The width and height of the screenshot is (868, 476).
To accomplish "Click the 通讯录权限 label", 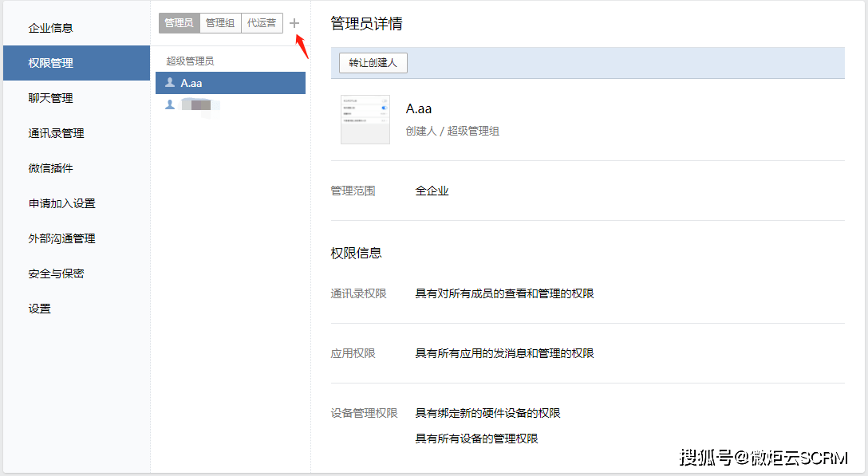I will tap(358, 293).
